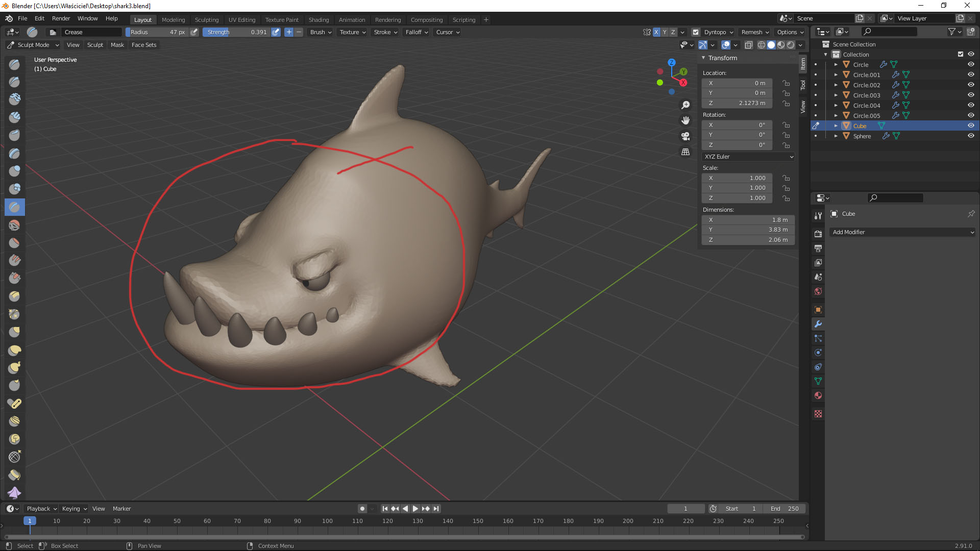The height and width of the screenshot is (551, 980).
Task: Click the End frame field
Action: [785, 509]
